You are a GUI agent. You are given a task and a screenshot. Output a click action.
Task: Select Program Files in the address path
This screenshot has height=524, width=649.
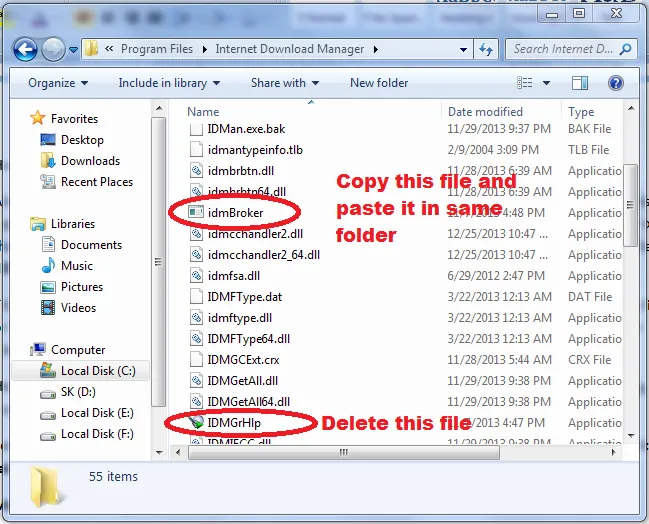tap(157, 49)
